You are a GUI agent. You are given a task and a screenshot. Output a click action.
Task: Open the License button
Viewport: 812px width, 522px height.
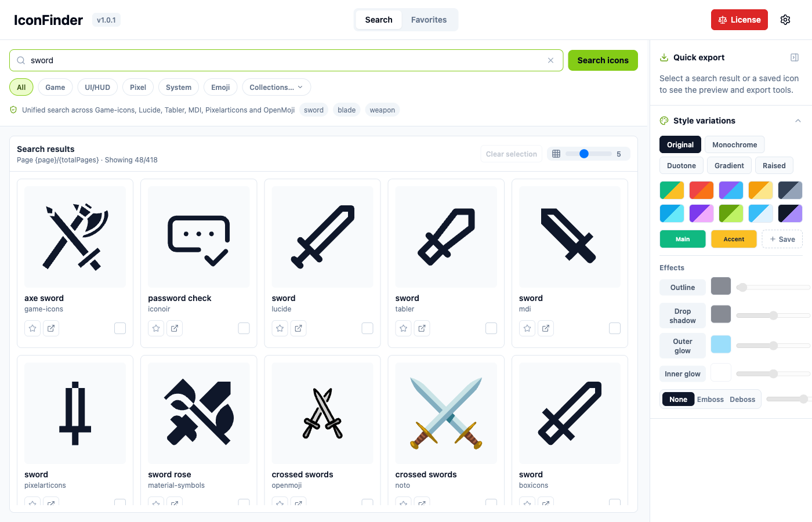(739, 20)
